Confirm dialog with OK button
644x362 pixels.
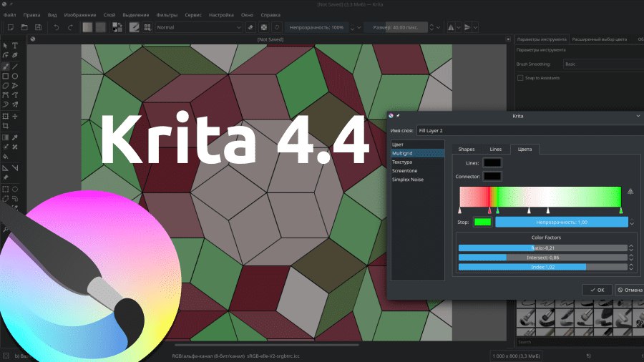pyautogui.click(x=597, y=290)
